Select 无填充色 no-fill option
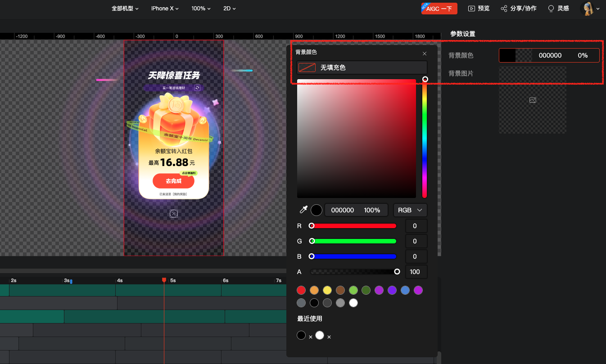Viewport: 606px width, 364px height. tap(362, 67)
